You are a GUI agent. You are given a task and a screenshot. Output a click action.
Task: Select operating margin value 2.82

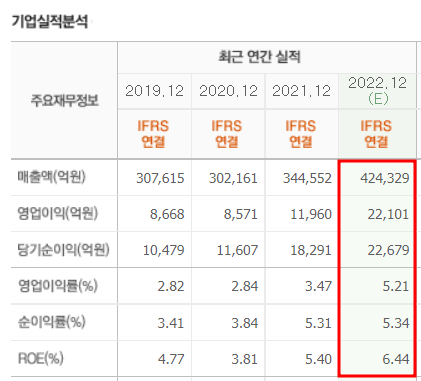pyautogui.click(x=171, y=286)
